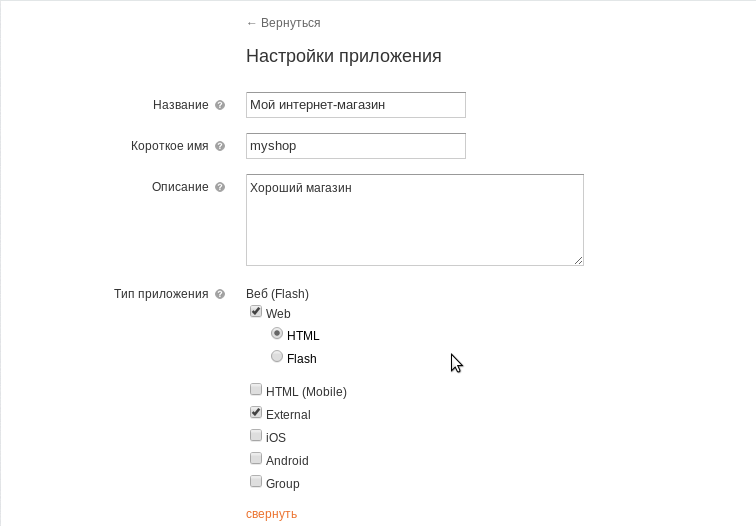Click help icon beside Короткое имя
Screen dimensions: 756x526
click(x=220, y=146)
